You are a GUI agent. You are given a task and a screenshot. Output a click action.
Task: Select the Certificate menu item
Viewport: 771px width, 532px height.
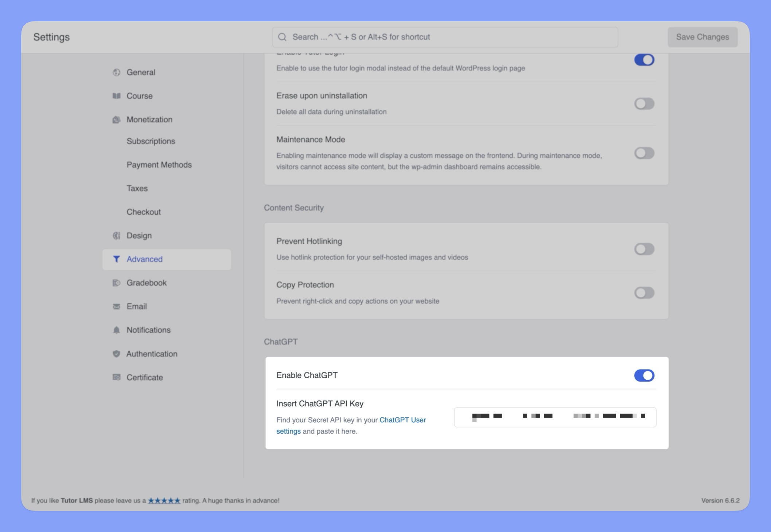click(x=144, y=378)
